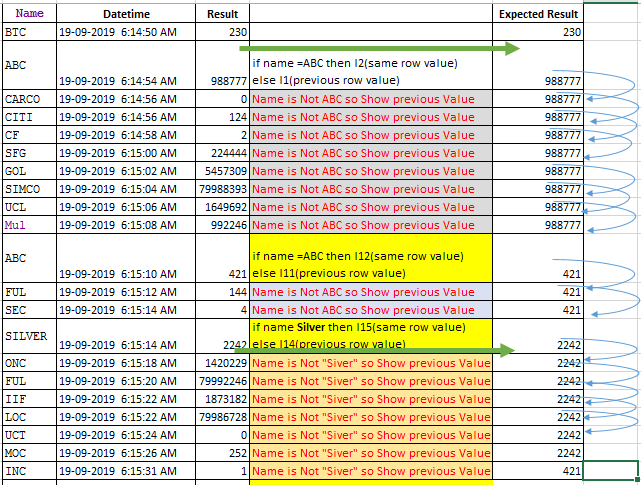Select the Name header cell
This screenshot has width=641, height=485.
29,13
